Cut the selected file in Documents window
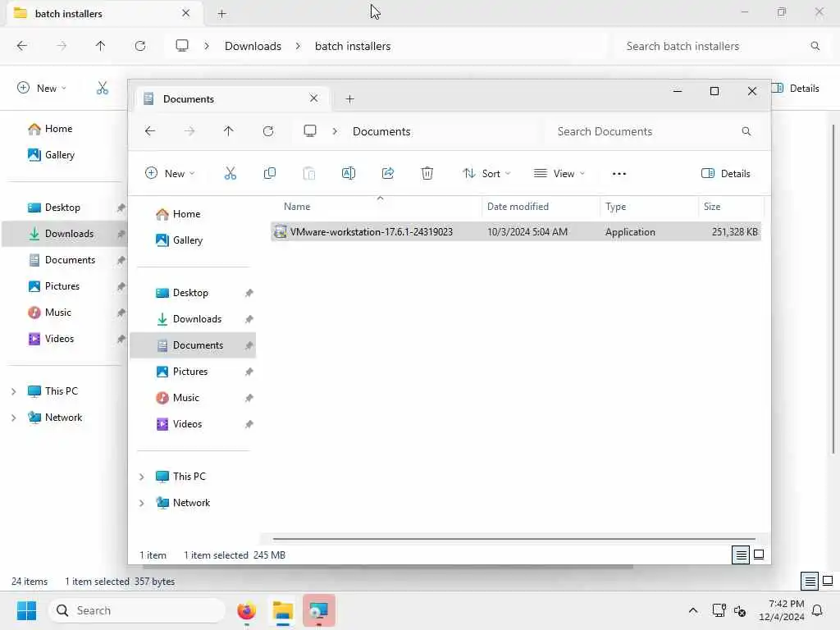Screen dimensions: 840x630 tap(230, 173)
